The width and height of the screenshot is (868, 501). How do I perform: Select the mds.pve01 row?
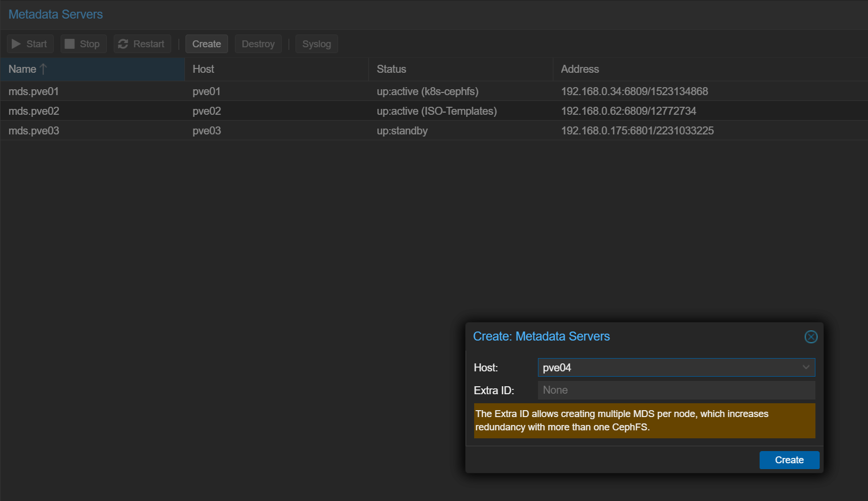[x=434, y=91]
